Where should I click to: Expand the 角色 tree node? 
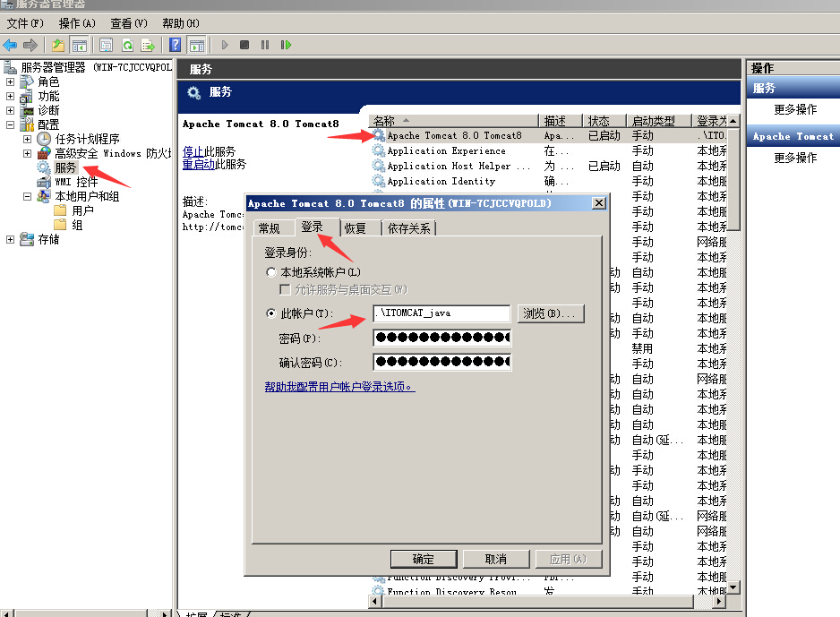(x=11, y=82)
